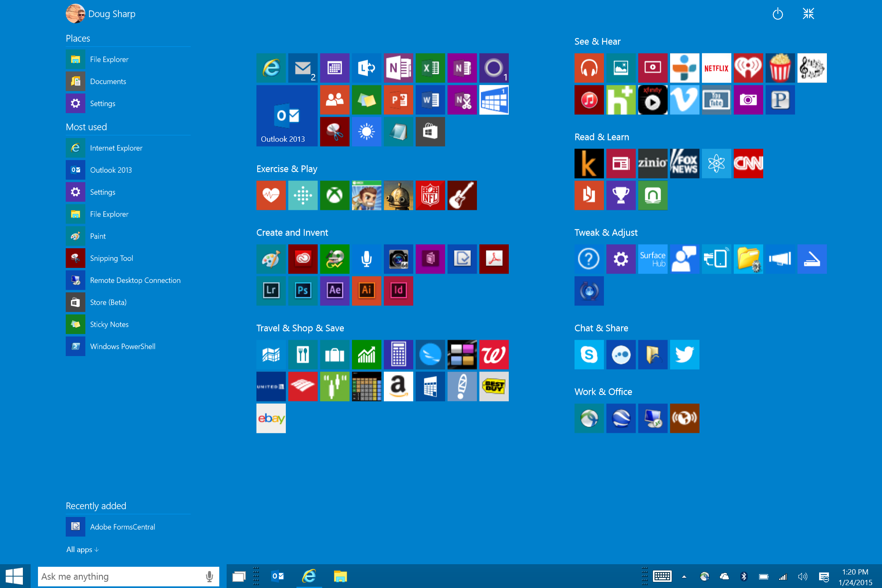
Task: Open the Walgreens tile
Action: pos(494,354)
